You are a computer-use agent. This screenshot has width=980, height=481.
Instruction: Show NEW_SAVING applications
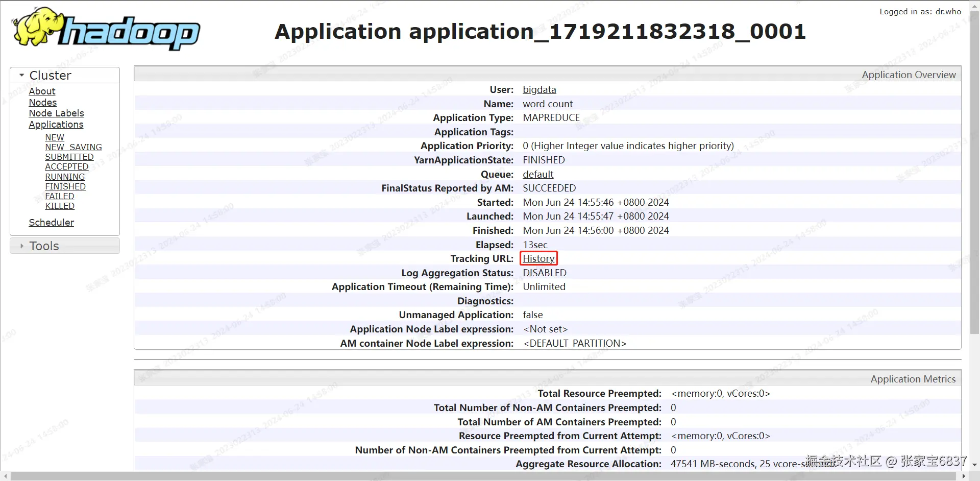click(x=73, y=147)
